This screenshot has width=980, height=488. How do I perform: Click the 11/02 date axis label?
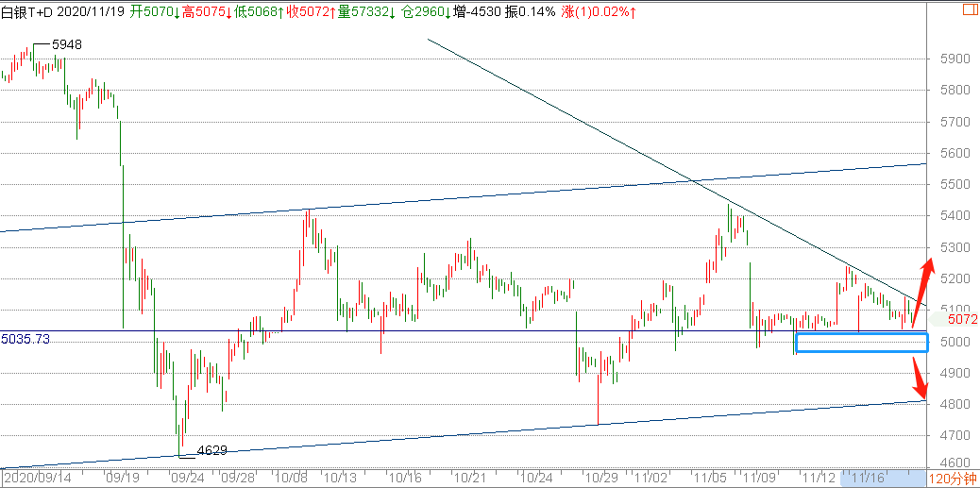click(651, 479)
